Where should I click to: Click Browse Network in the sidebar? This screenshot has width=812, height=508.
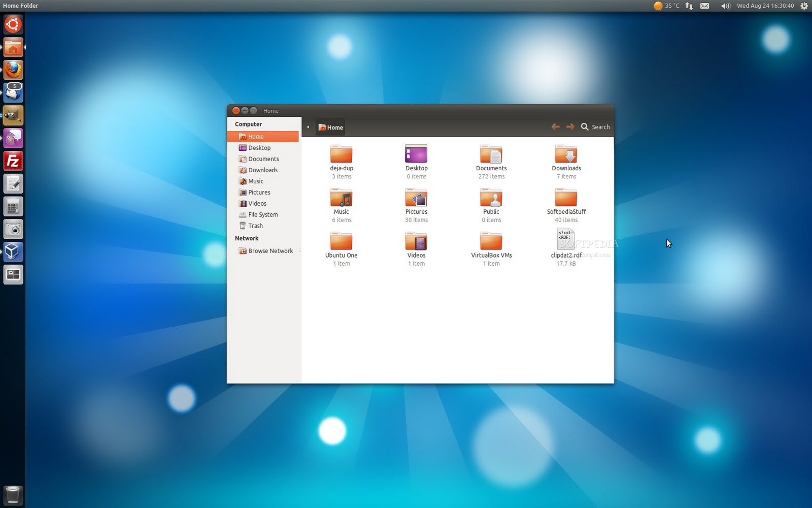coord(270,250)
